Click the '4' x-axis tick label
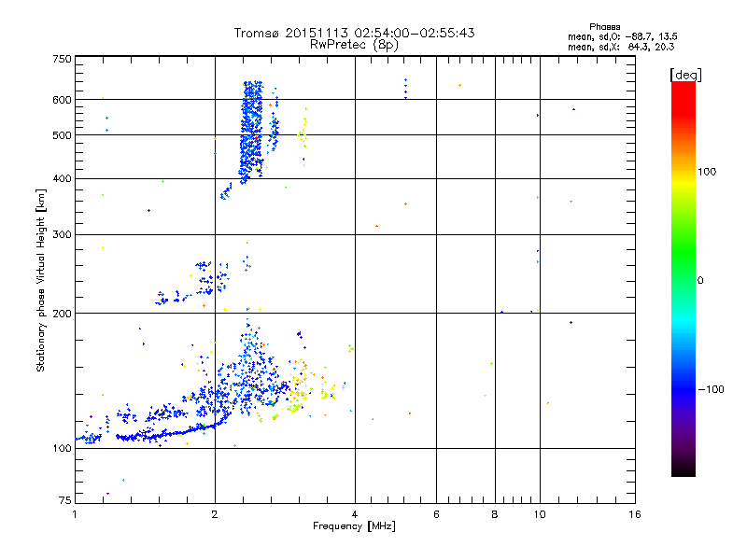 355,514
